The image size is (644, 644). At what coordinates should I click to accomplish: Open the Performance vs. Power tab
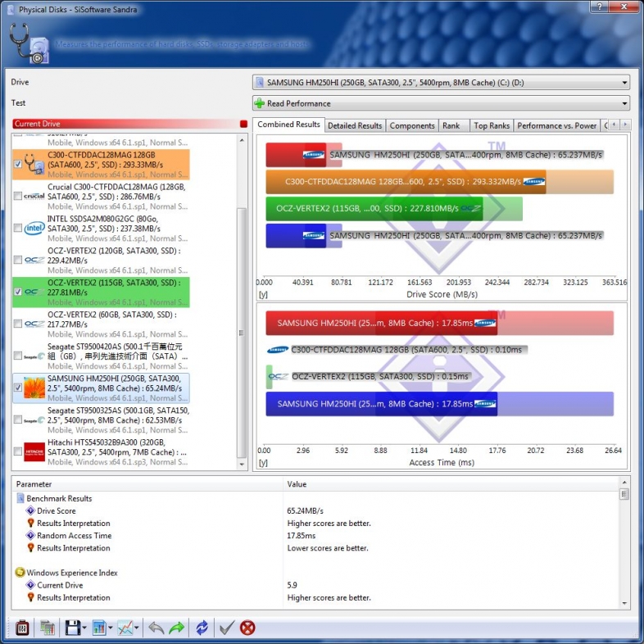pos(556,125)
